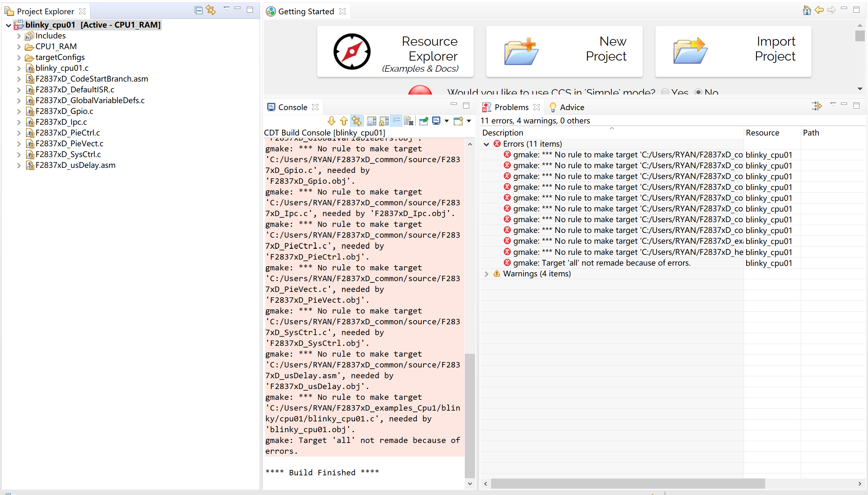
Task: Click the Scroll Lock icon in Console
Action: tap(384, 121)
